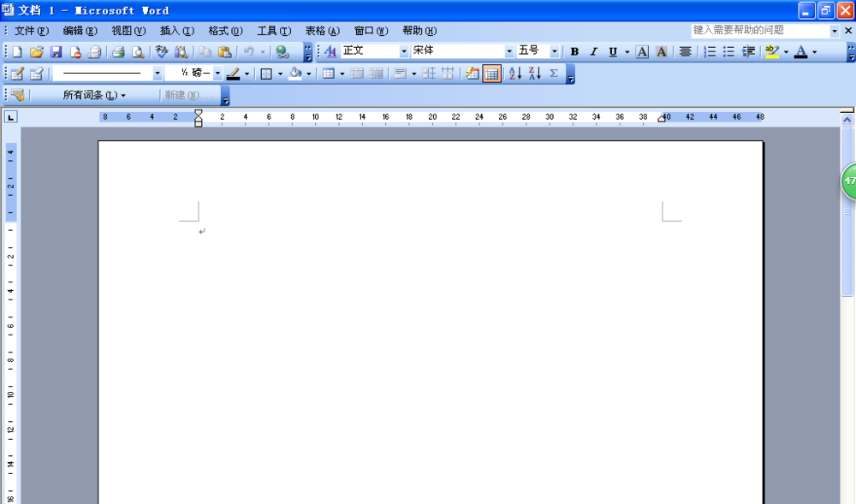
Task: Sort ascending A to Z
Action: point(515,74)
